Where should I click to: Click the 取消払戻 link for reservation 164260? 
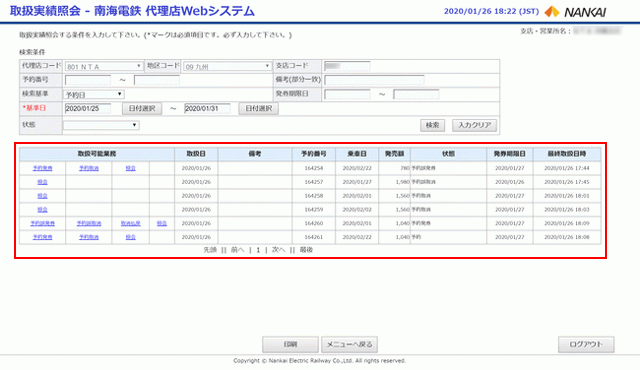coord(131,223)
